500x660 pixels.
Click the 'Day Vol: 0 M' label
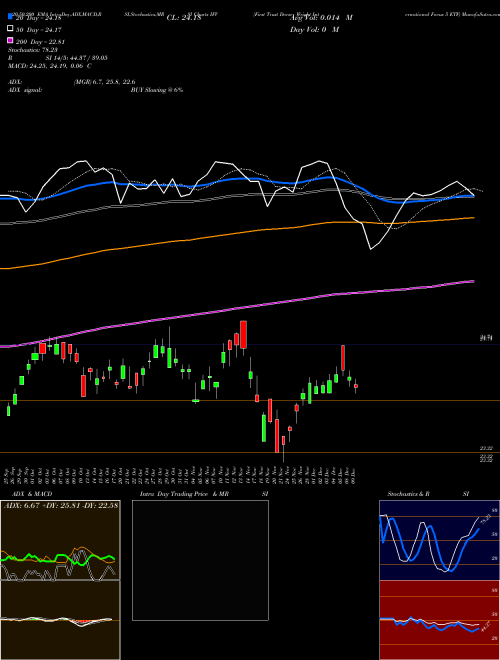[x=314, y=29]
